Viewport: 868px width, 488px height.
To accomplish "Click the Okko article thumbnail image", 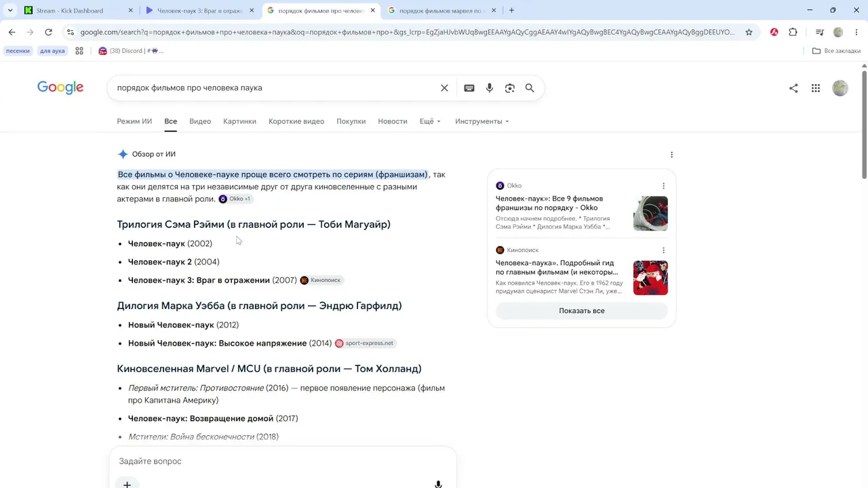I will click(650, 213).
